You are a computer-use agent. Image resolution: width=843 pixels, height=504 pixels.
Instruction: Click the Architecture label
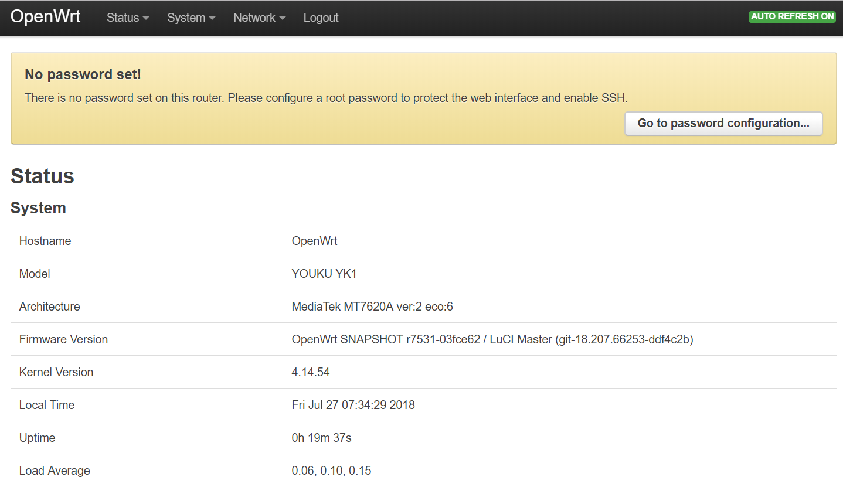click(x=49, y=307)
